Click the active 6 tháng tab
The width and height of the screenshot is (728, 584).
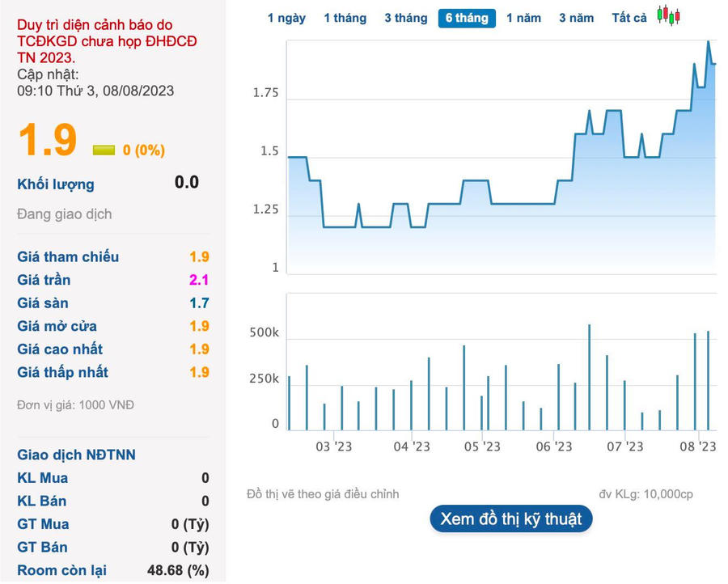click(467, 18)
